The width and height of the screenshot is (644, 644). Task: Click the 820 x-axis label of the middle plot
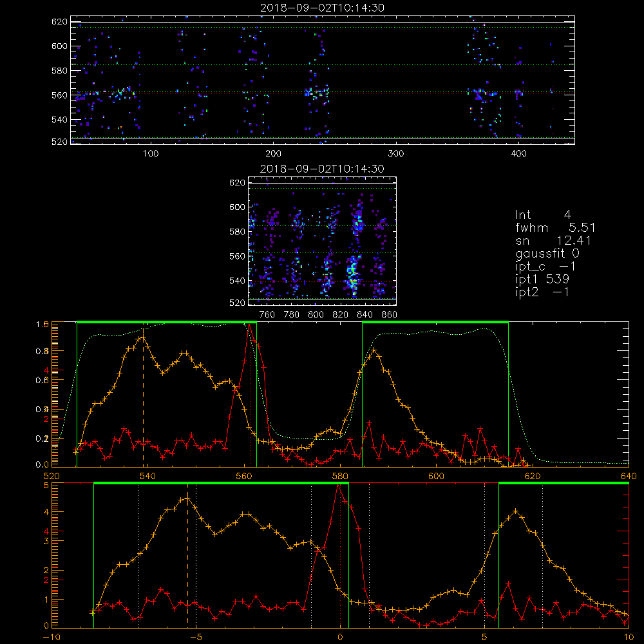pos(340,315)
